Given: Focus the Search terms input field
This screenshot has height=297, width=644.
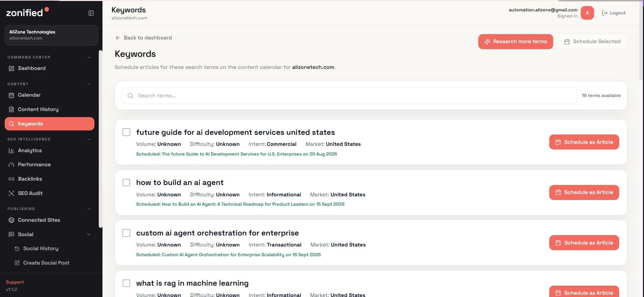Looking at the screenshot, I should pyautogui.click(x=349, y=96).
